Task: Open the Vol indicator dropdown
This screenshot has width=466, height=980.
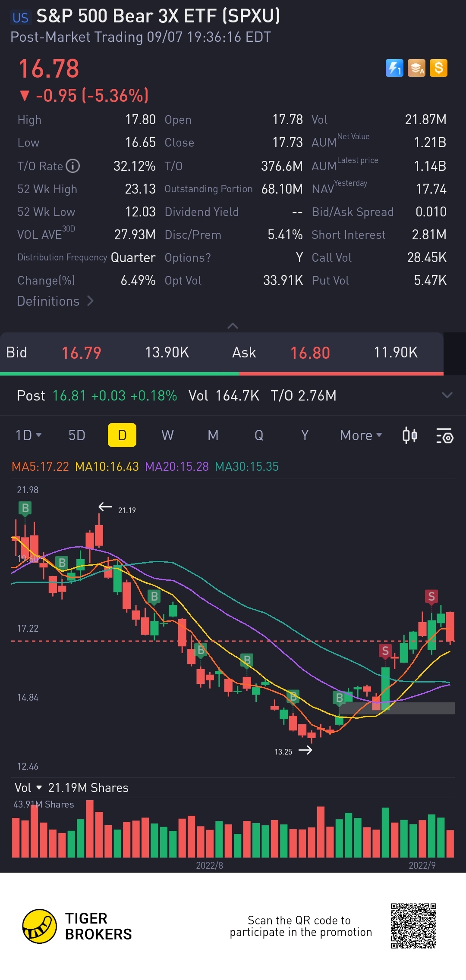Action: 28,788
